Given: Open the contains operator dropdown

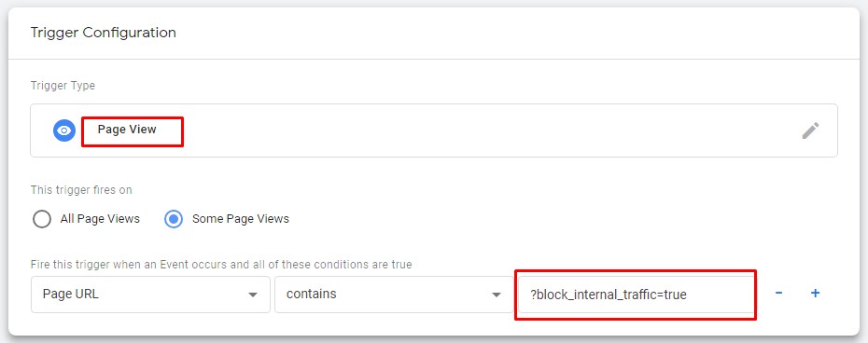Looking at the screenshot, I should (x=394, y=295).
